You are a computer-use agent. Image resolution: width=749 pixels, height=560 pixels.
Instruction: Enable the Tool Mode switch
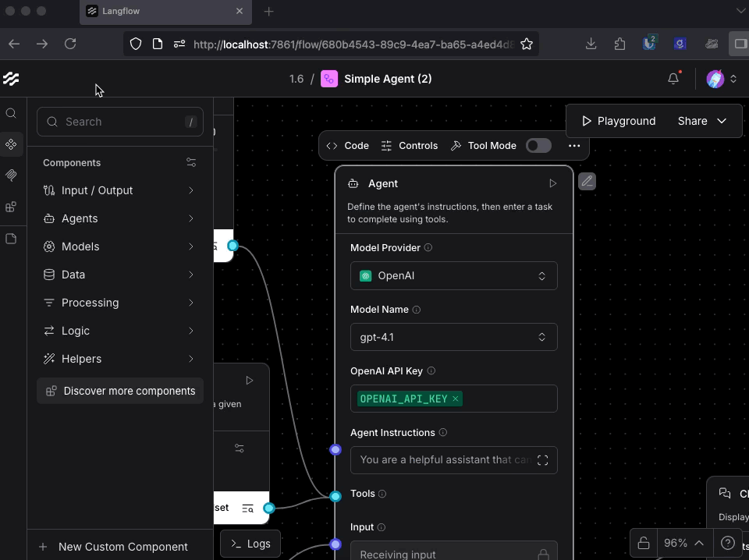(x=538, y=146)
